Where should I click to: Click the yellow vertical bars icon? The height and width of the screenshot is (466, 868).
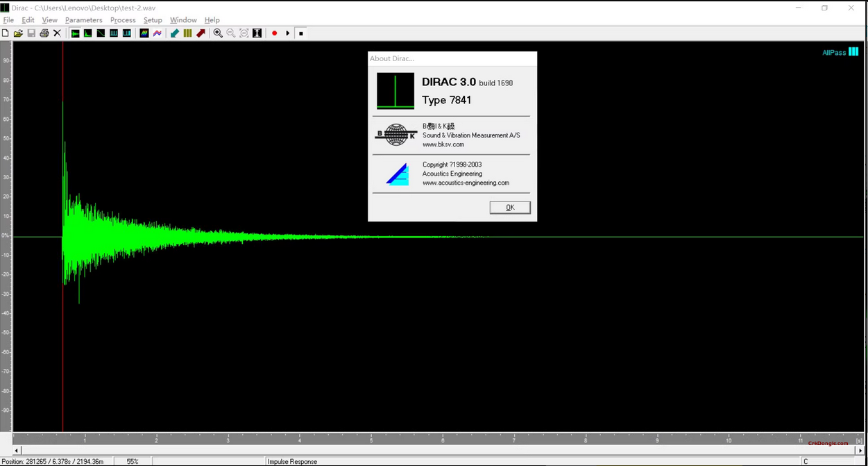point(187,33)
